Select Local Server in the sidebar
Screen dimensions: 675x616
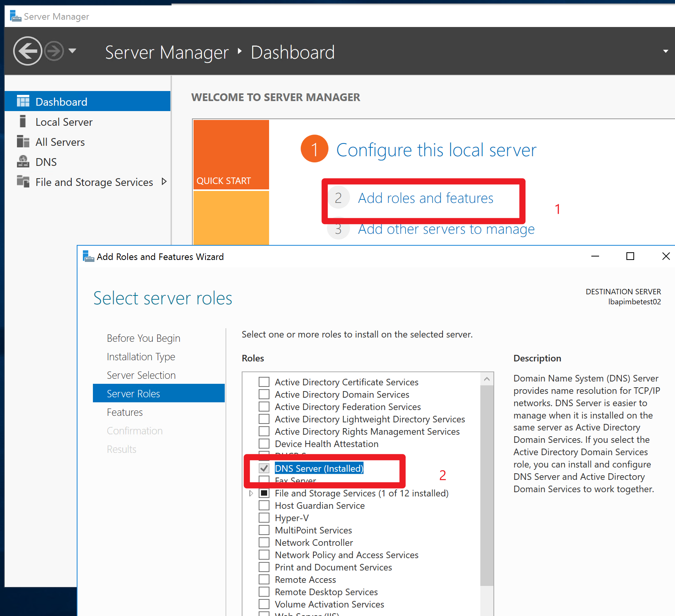88,122
